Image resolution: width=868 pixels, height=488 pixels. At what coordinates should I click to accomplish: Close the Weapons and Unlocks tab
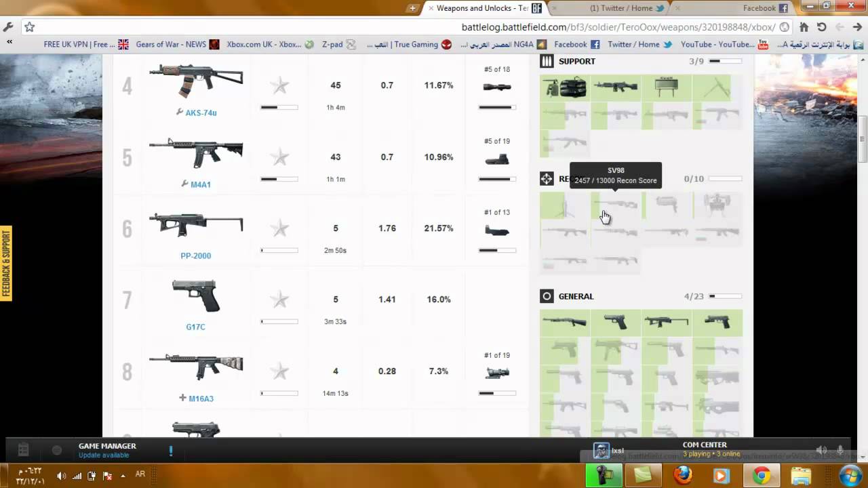click(x=431, y=8)
